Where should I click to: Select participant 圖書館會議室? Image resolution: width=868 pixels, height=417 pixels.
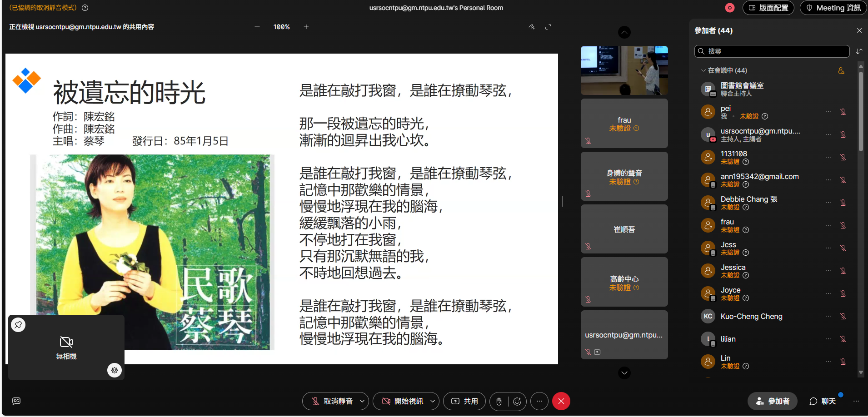click(x=774, y=89)
